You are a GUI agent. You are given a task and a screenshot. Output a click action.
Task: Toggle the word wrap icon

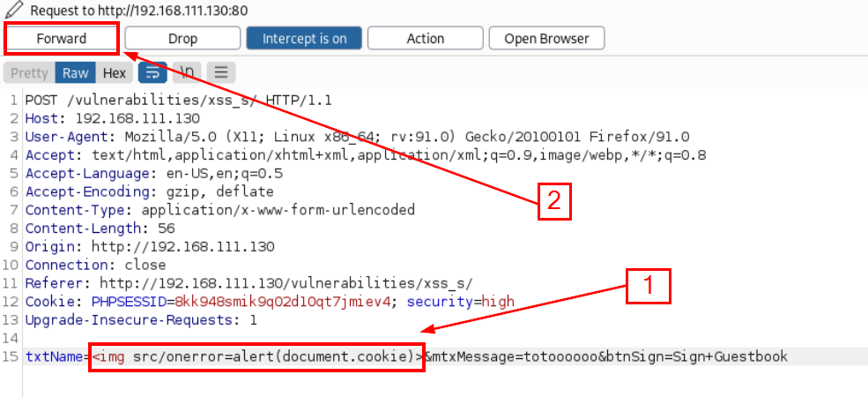point(152,72)
